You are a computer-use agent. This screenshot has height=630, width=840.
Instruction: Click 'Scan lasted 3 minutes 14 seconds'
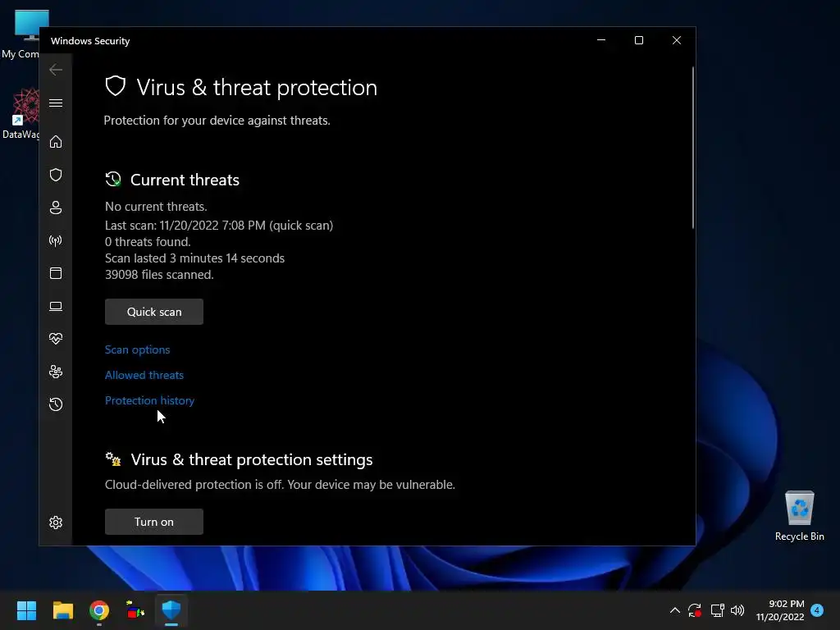[195, 258]
